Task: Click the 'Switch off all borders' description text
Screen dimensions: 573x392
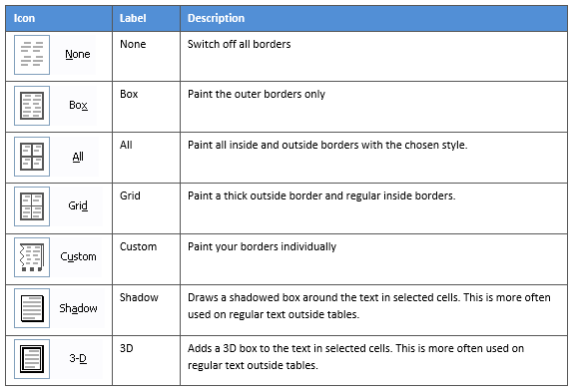Action: click(239, 44)
